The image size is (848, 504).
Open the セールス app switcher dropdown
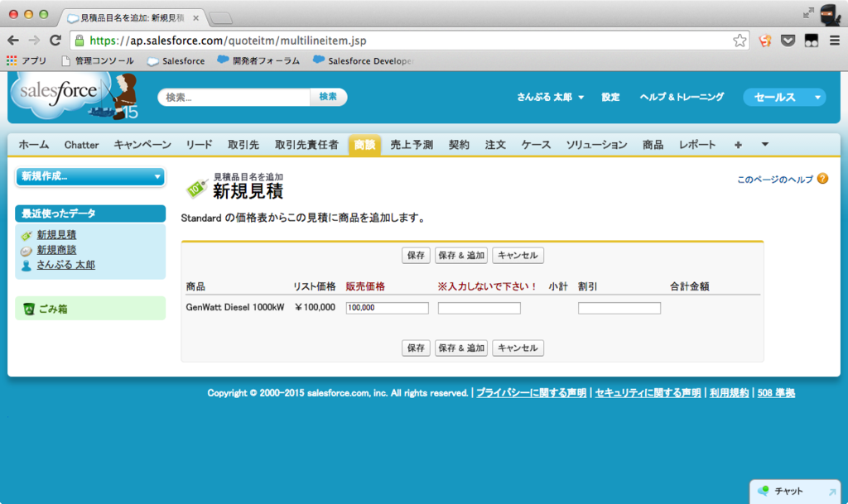tap(785, 97)
